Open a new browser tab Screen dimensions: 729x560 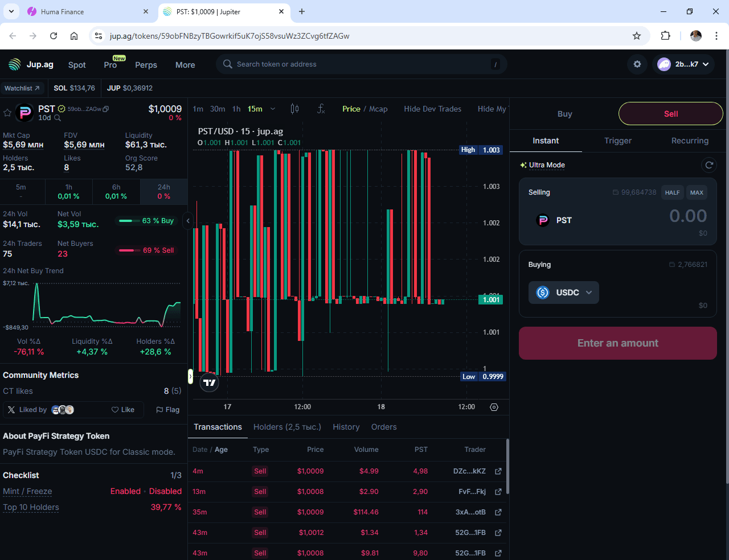(302, 11)
